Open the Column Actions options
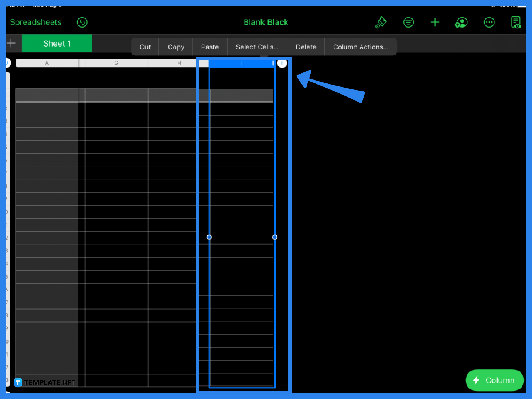532x399 pixels. pyautogui.click(x=361, y=47)
